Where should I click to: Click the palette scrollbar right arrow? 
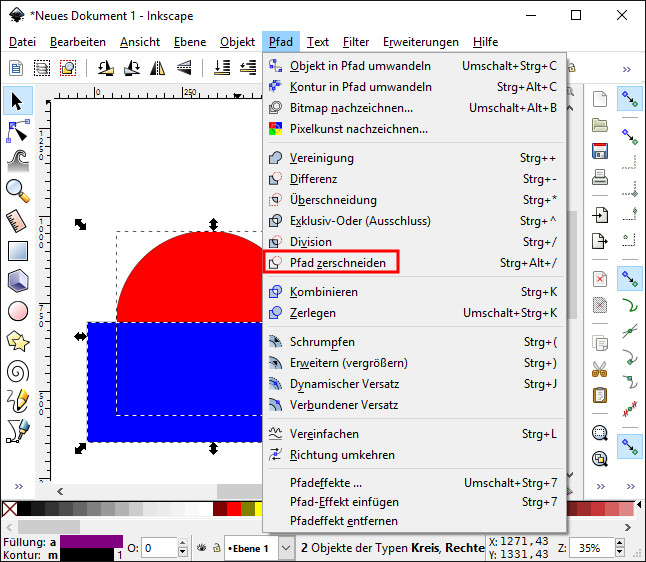627,527
